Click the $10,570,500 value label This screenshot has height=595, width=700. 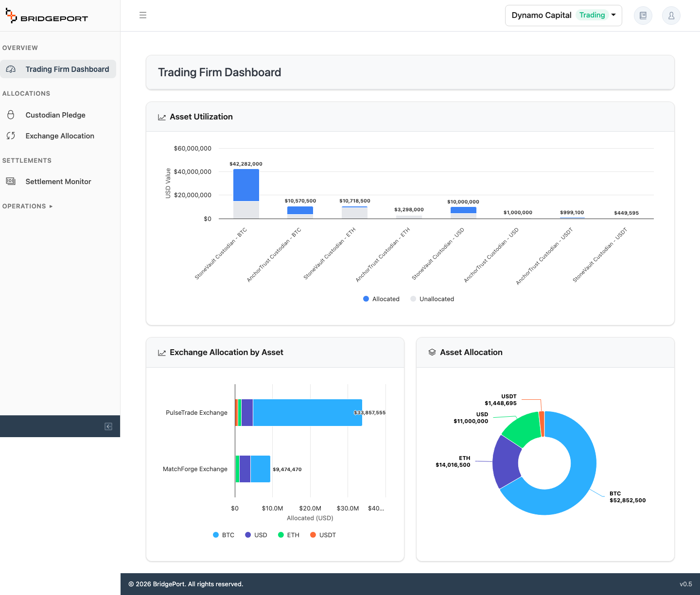300,201
